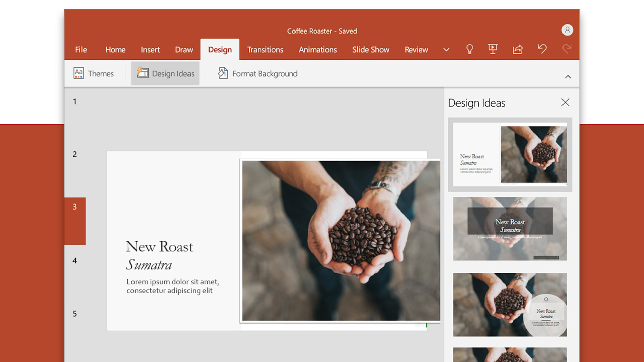This screenshot has width=644, height=362.
Task: Choose third design idea with circle caption
Action: tap(510, 304)
